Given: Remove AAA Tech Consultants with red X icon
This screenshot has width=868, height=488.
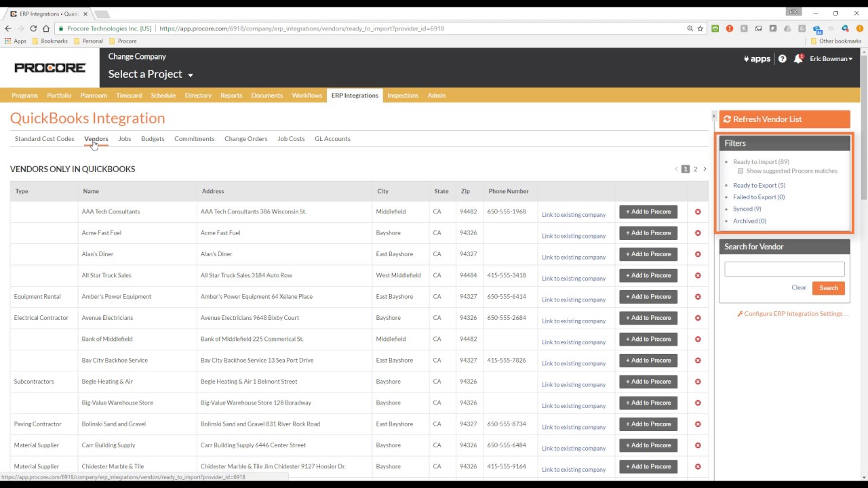Looking at the screenshot, I should tap(698, 212).
